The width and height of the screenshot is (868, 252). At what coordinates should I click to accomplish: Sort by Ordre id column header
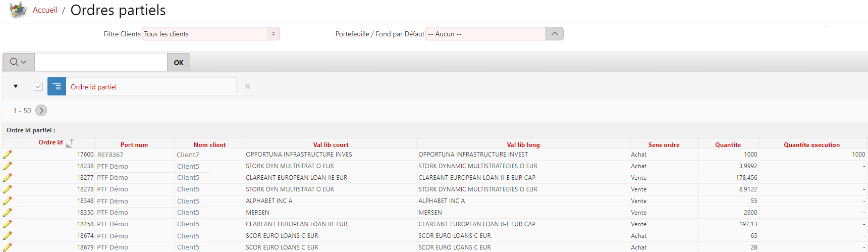[50, 143]
